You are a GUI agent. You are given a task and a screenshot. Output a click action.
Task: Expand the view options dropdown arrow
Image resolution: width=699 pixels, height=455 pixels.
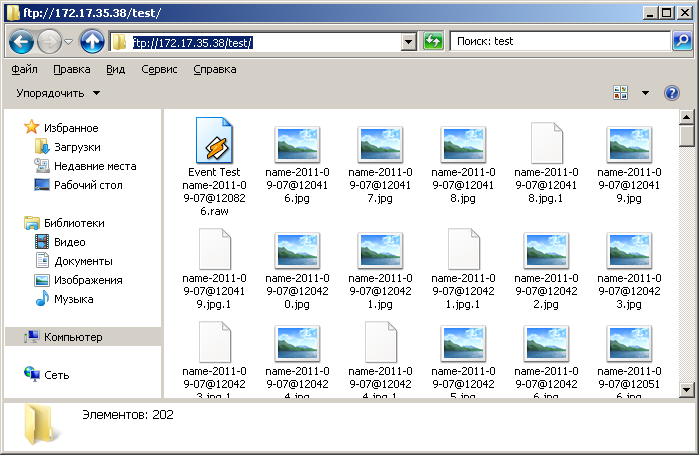(x=645, y=93)
